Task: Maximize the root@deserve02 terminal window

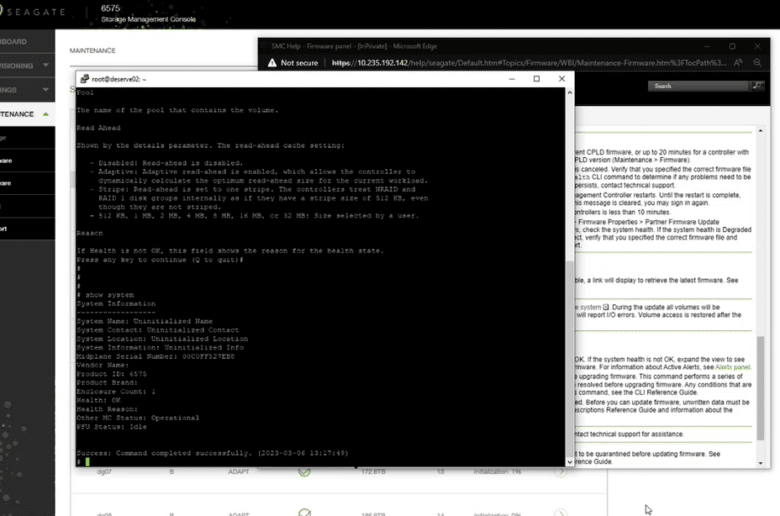Action: pyautogui.click(x=536, y=79)
